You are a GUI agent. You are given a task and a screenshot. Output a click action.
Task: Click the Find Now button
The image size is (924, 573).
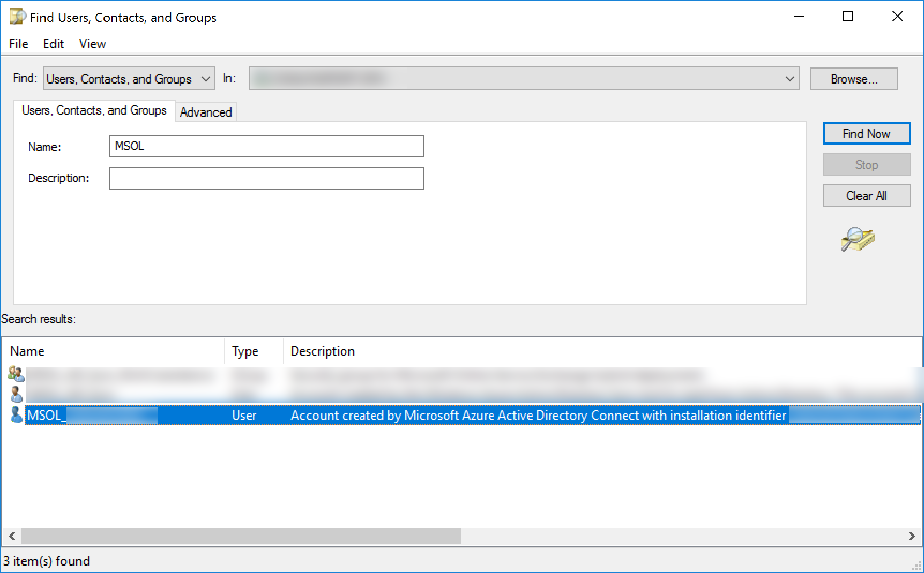tap(867, 134)
